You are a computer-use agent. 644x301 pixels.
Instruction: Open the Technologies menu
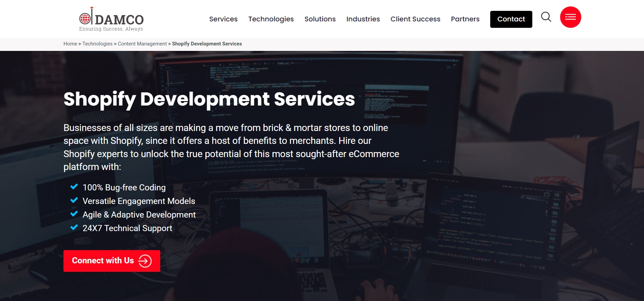pos(271,19)
